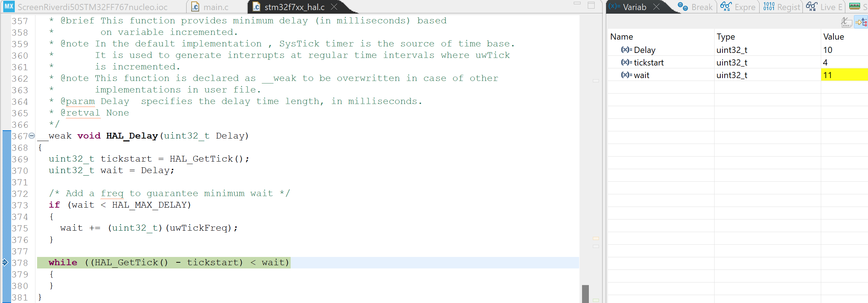Click the current instruction pointer arrow at line 378
Viewport: 868px width, 303px height.
click(5, 262)
